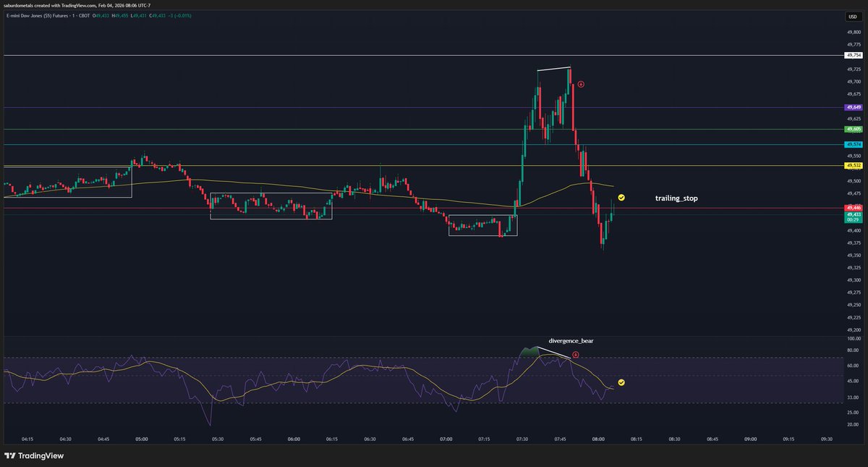Image resolution: width=868 pixels, height=467 pixels.
Task: Click the 07:45 time axis label
Action: (x=560, y=439)
